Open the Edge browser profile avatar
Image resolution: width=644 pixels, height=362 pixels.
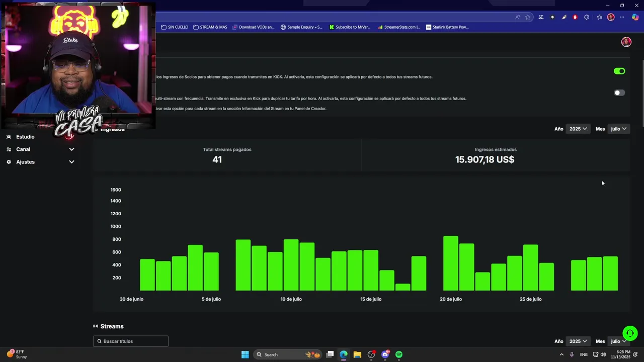pos(611,17)
